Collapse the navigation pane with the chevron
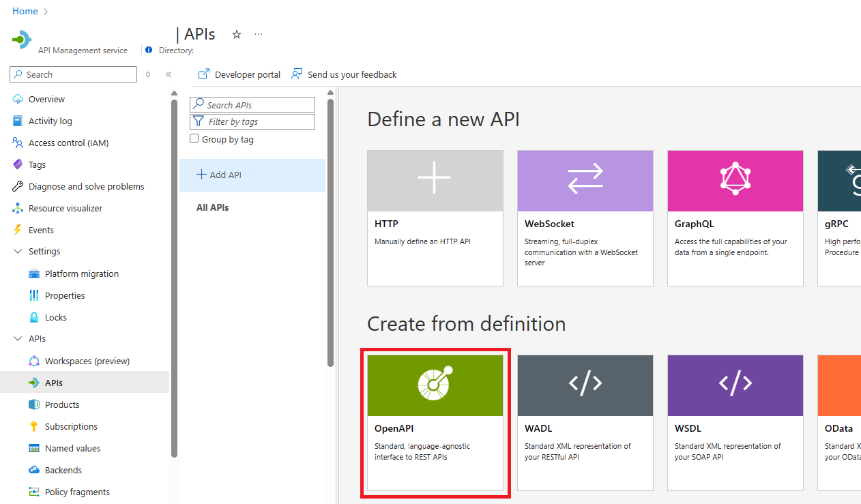Screen dimensions: 861x504 pyautogui.click(x=169, y=74)
